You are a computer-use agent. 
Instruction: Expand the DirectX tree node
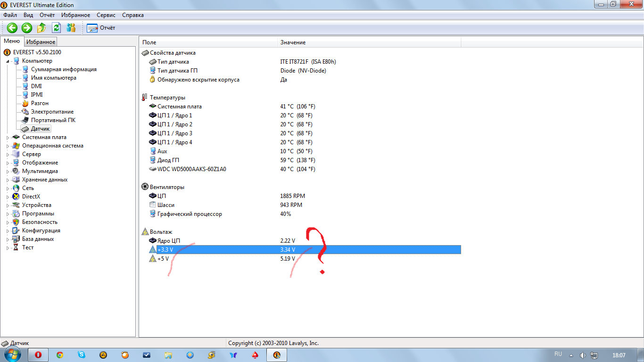pos(8,197)
